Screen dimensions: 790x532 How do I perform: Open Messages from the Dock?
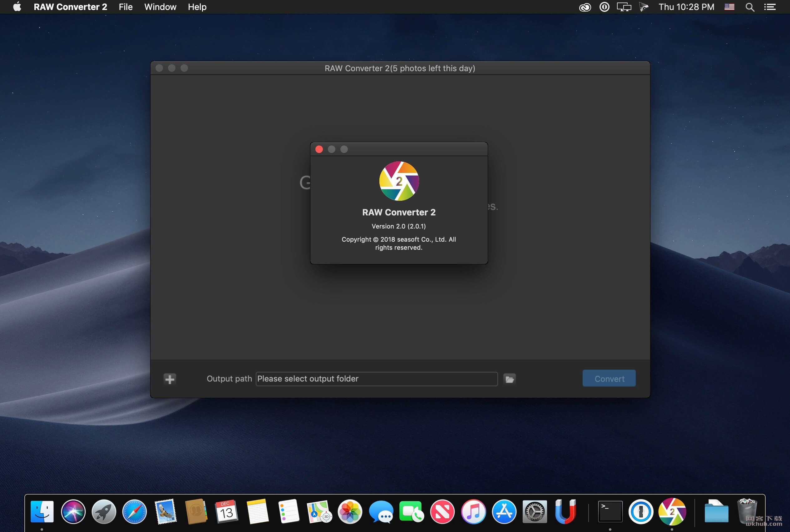pyautogui.click(x=381, y=511)
